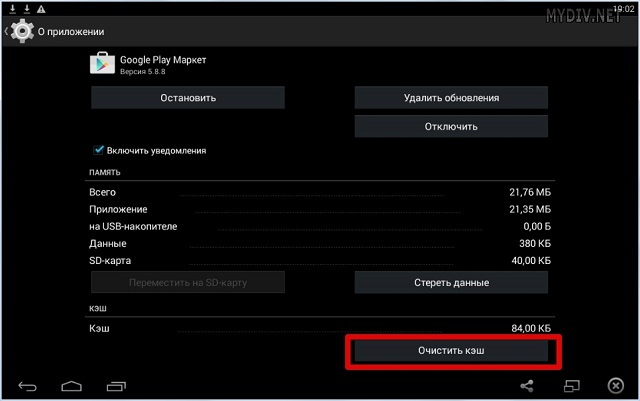Open the first download notification icon
Image resolution: width=640 pixels, height=401 pixels.
click(13, 9)
